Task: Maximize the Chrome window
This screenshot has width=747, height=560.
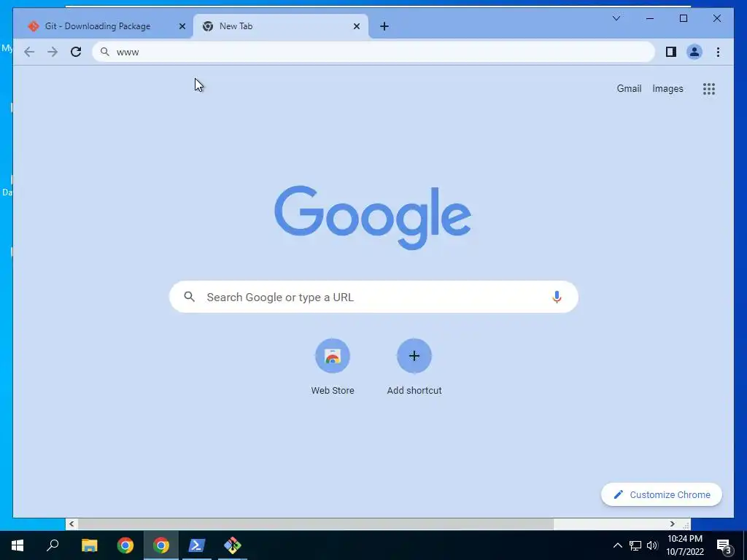Action: 683,18
